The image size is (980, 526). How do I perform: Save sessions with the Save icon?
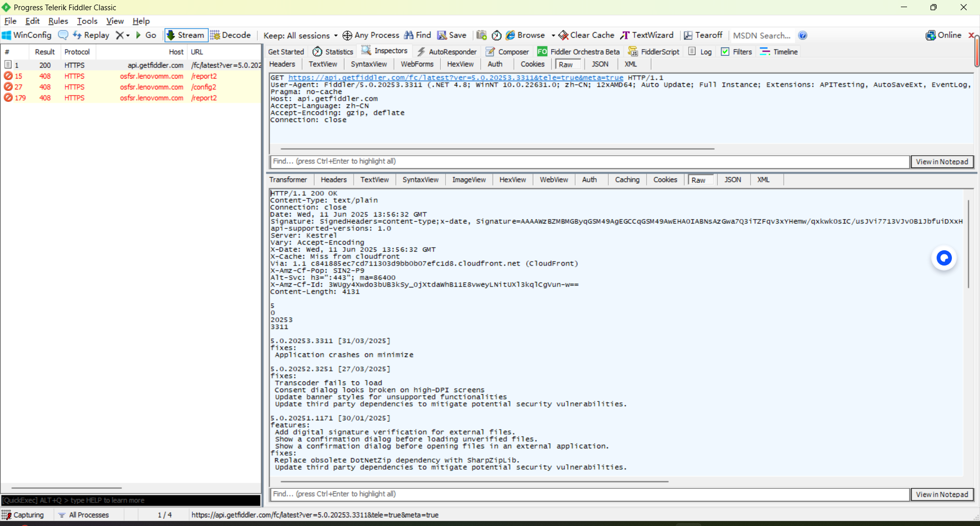click(452, 35)
